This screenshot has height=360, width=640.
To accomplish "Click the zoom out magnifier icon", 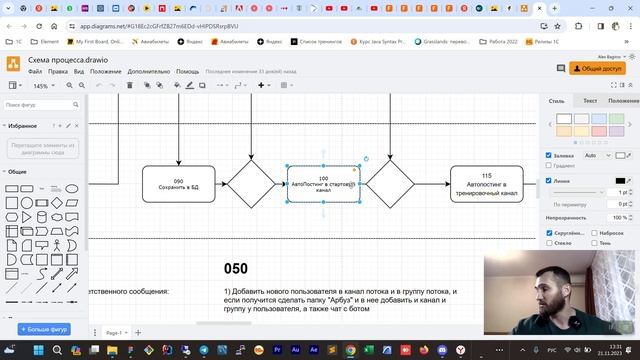I will tap(82, 85).
